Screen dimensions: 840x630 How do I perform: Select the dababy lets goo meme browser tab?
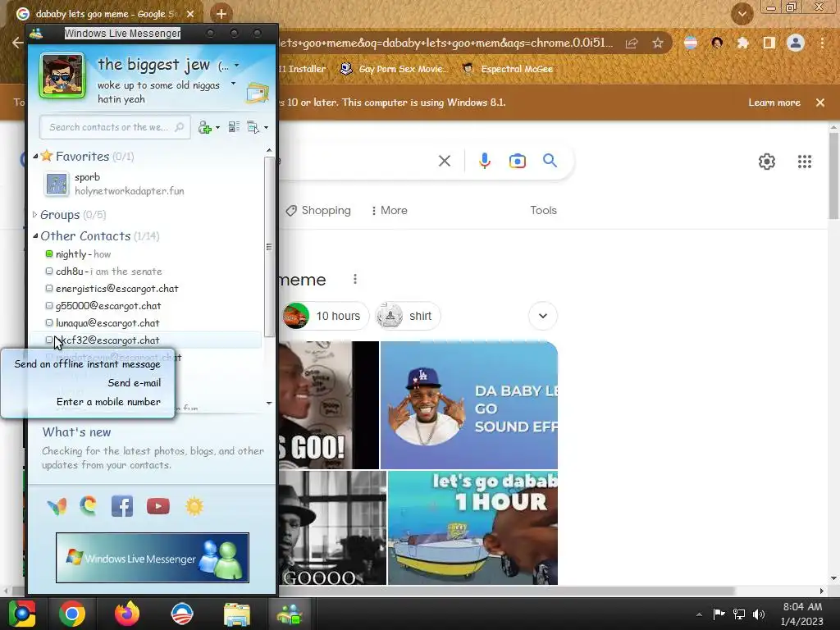105,14
